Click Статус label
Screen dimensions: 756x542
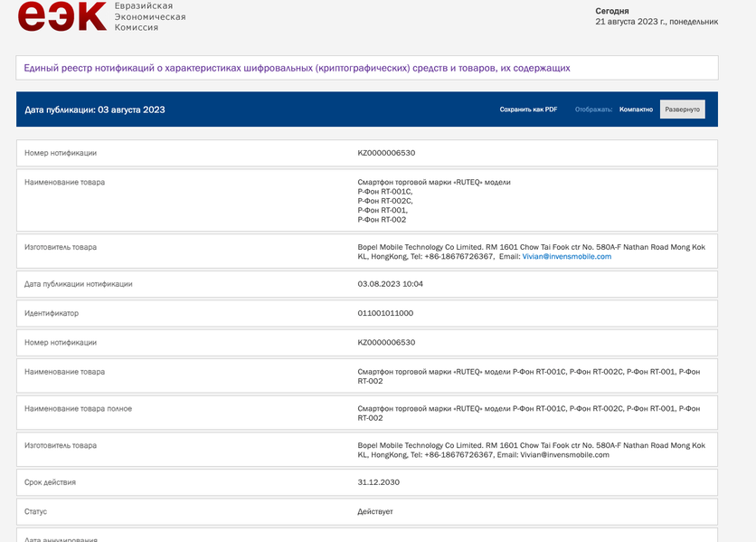[x=35, y=511]
